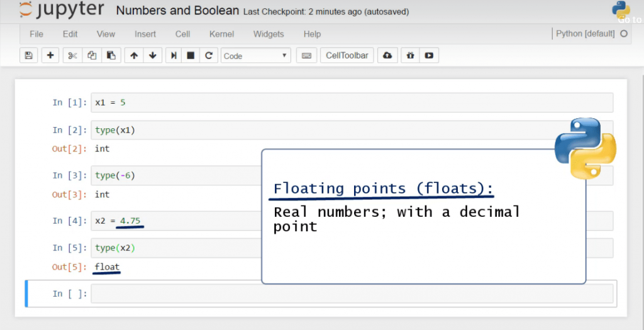Click the Jupyter logo

(x=60, y=11)
